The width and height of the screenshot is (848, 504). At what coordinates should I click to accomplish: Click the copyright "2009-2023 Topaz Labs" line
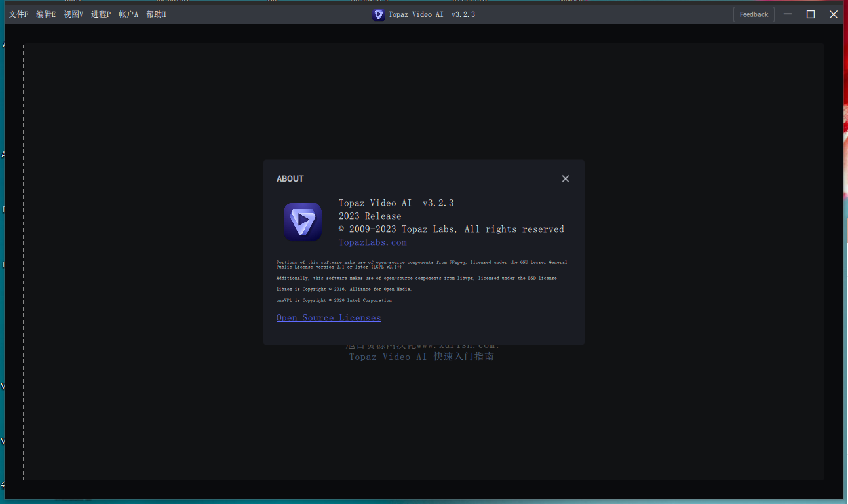tap(452, 229)
